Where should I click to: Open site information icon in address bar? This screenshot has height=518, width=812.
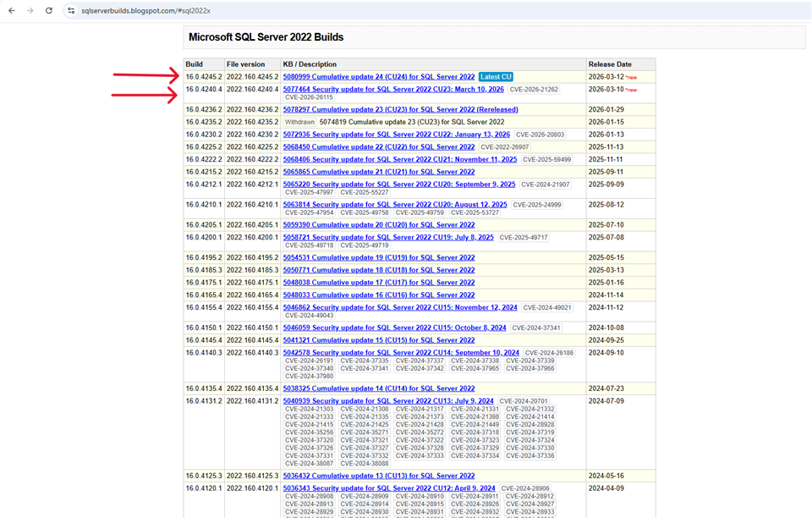(72, 10)
